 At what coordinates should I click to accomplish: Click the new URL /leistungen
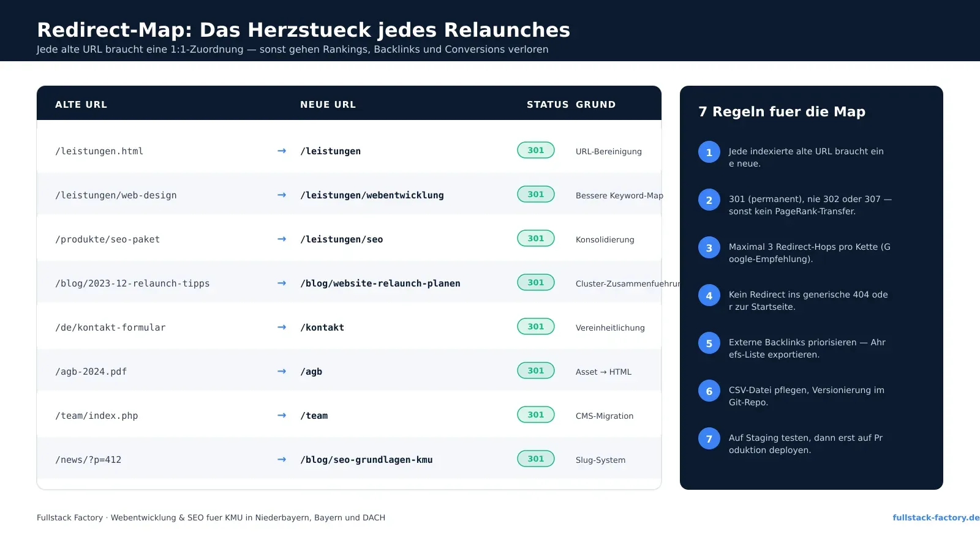pos(330,151)
